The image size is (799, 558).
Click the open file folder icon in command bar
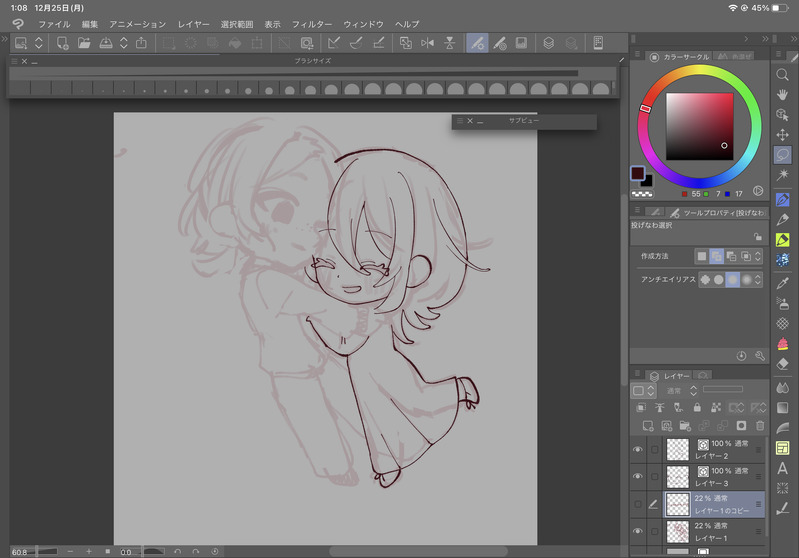tap(84, 43)
